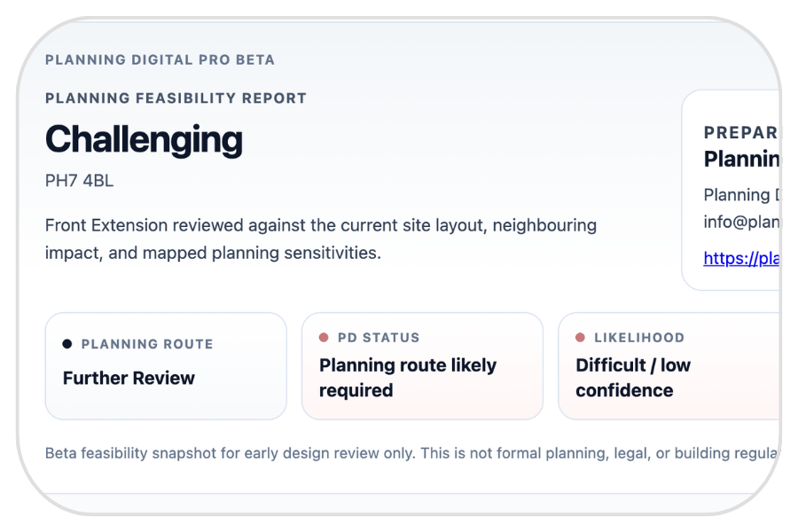Click the Beta feasibility snapshot disclaimer text
Image resolution: width=798 pixels, height=532 pixels.
click(411, 452)
